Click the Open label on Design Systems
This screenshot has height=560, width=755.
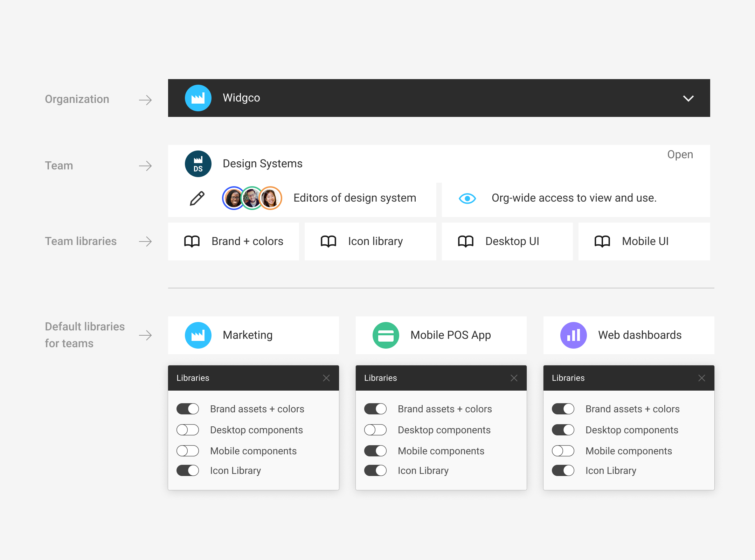coord(680,154)
